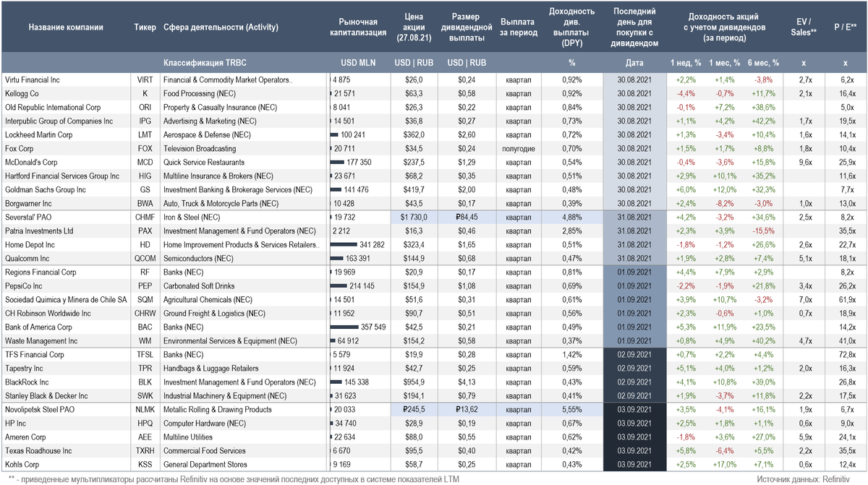This screenshot has width=868, height=485.
Task: Select Novolipetsk dividend yield '5,55%'
Action: [x=571, y=410]
